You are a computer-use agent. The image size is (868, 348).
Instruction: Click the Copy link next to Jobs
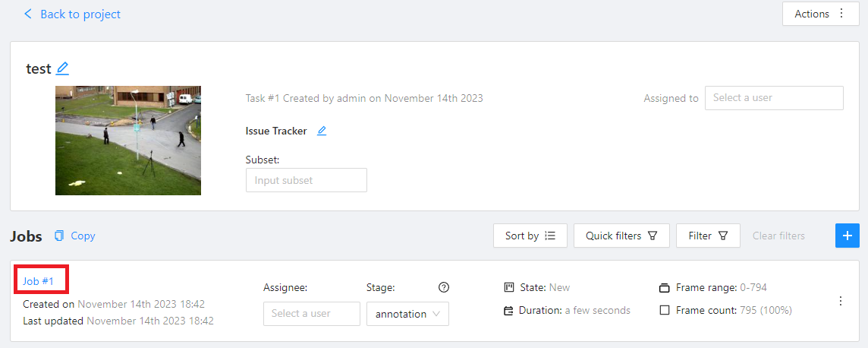click(x=83, y=236)
